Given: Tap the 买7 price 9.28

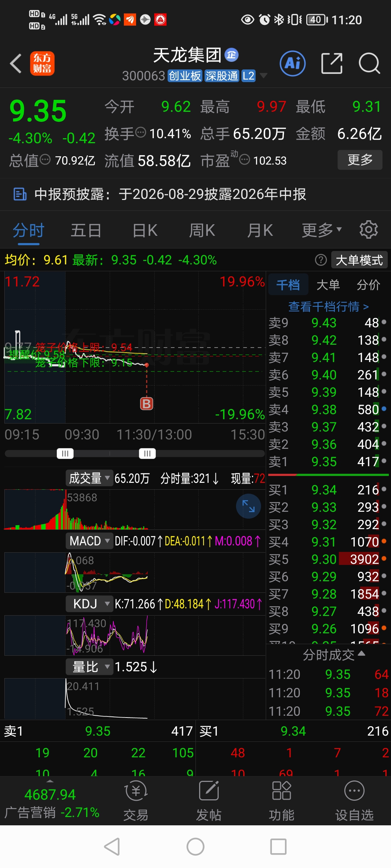Looking at the screenshot, I should [324, 594].
